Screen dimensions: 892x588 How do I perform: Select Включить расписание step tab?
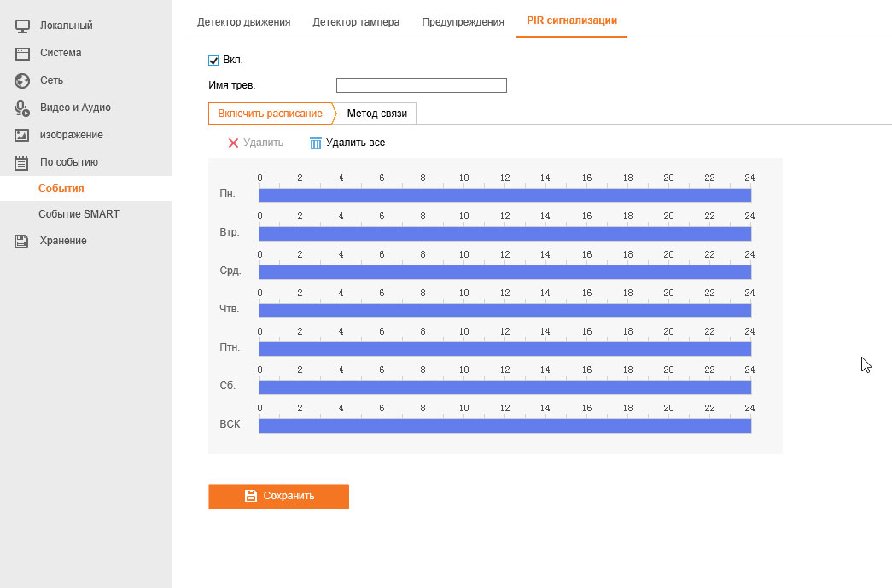(270, 114)
